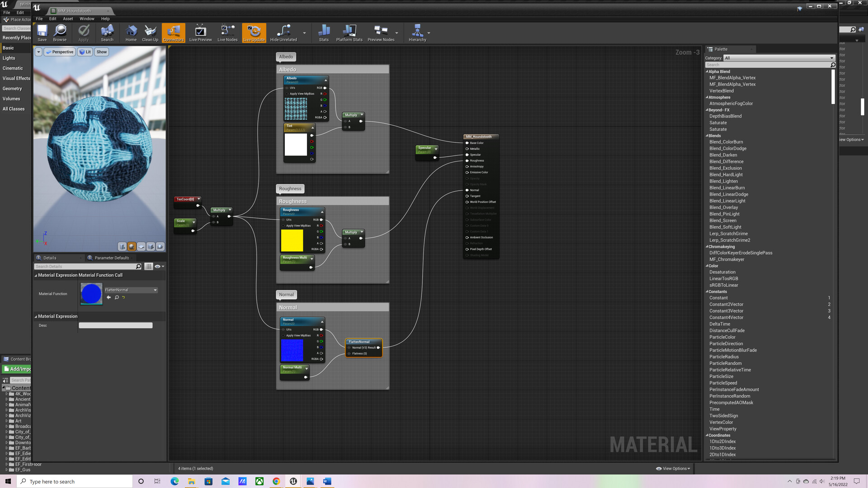Click the Home toolbar icon

pos(131,33)
